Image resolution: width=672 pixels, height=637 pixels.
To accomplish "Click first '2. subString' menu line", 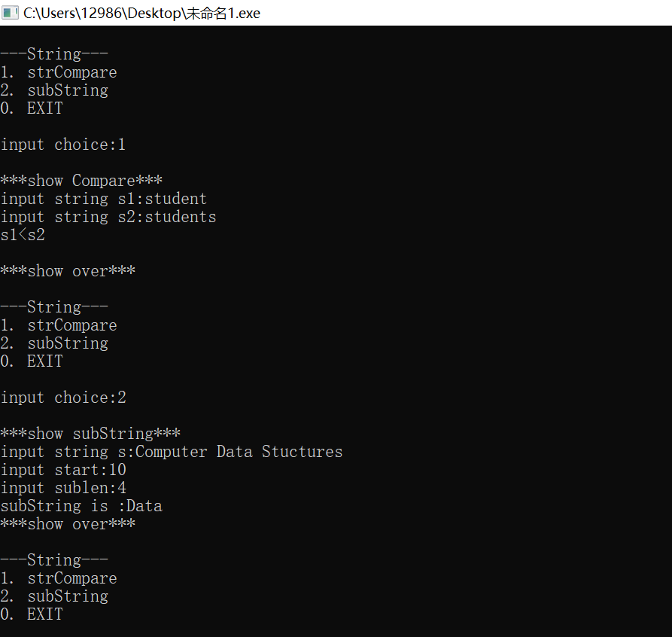I will [54, 90].
